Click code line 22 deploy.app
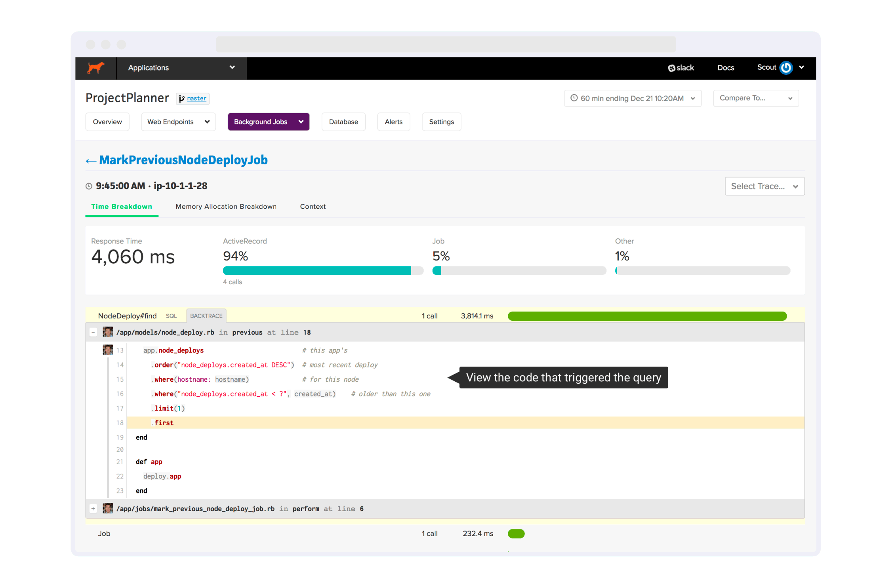The image size is (892, 588). (x=162, y=476)
